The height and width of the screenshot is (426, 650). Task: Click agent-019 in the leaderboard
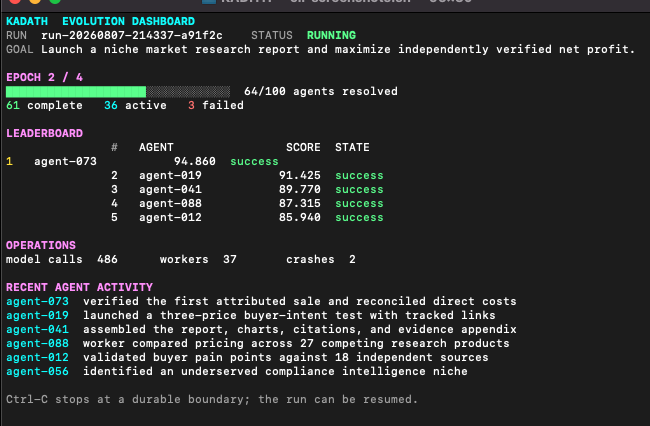pos(170,176)
